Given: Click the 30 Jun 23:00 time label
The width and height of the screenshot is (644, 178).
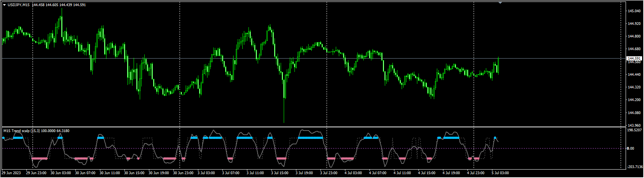Looking at the screenshot, I should [x=183, y=173].
